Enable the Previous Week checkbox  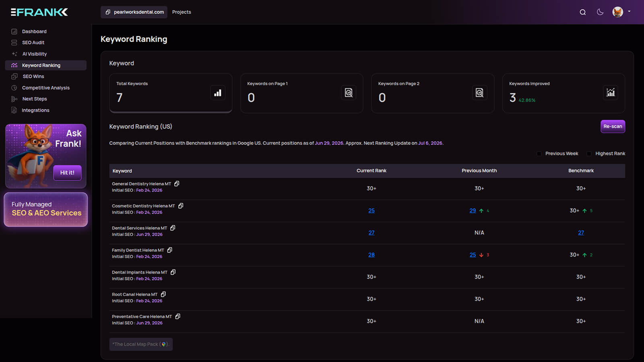(539, 154)
